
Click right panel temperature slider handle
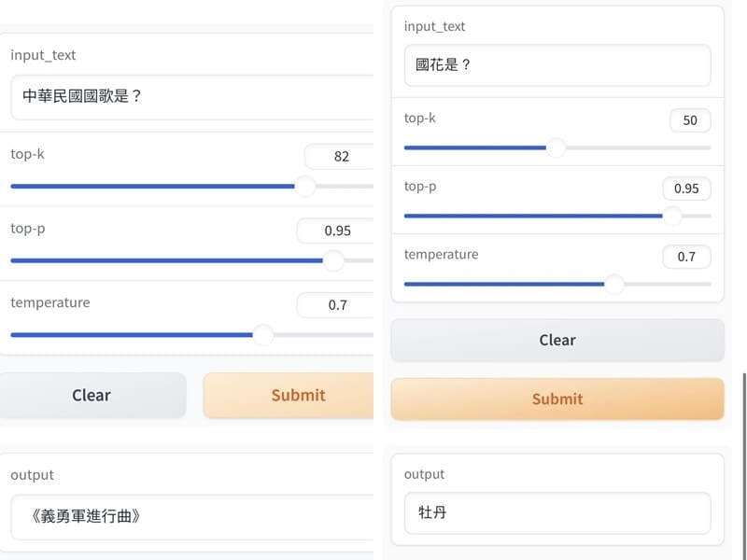614,284
